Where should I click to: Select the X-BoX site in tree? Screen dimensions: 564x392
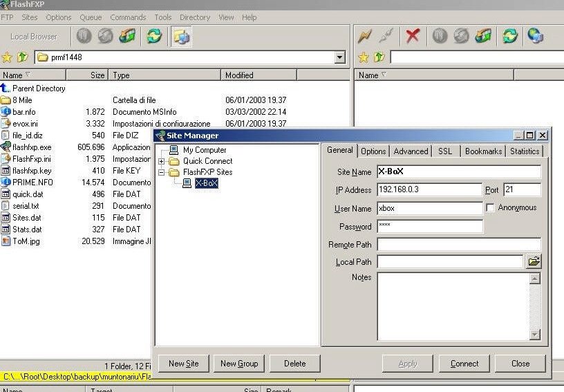[x=206, y=183]
